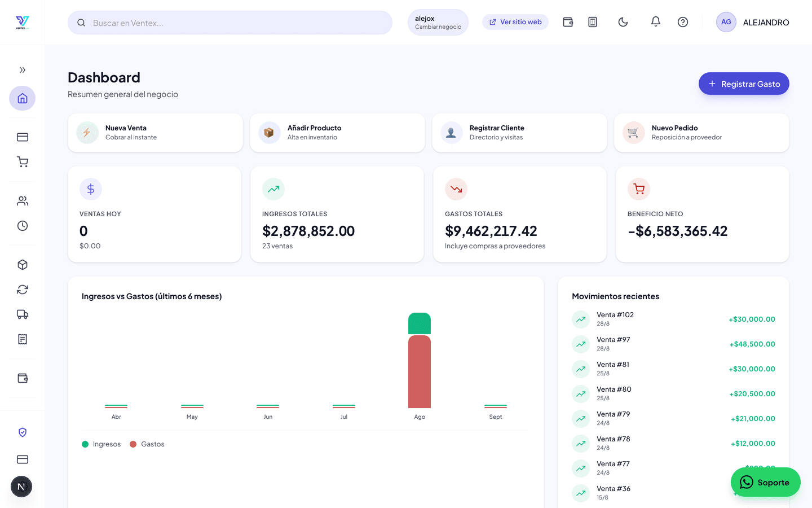Click the Venta #97 movement row
The image size is (812, 508).
pos(673,344)
